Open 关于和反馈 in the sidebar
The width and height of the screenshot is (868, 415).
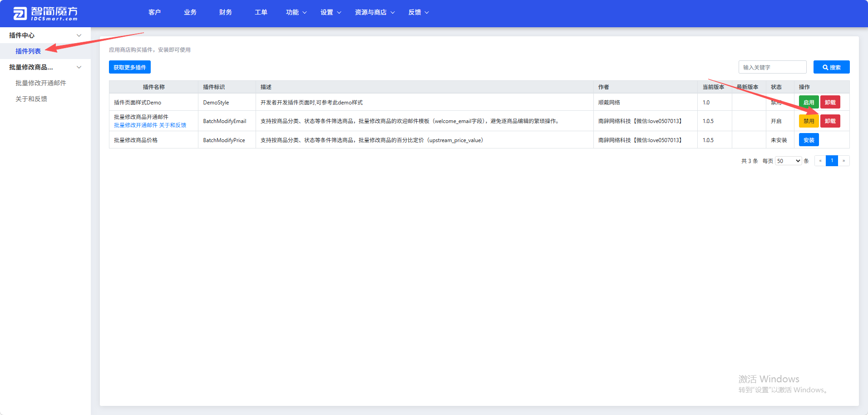click(31, 99)
